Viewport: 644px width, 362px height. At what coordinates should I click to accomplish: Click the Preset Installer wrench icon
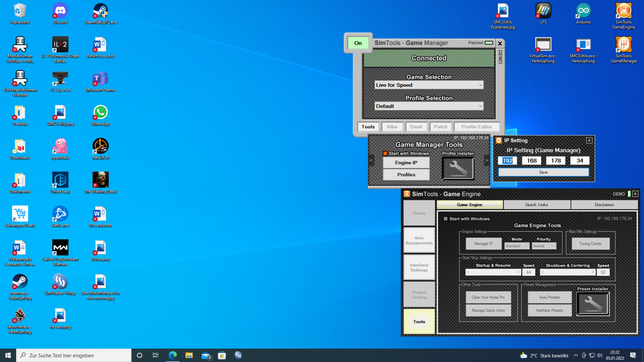pyautogui.click(x=592, y=304)
